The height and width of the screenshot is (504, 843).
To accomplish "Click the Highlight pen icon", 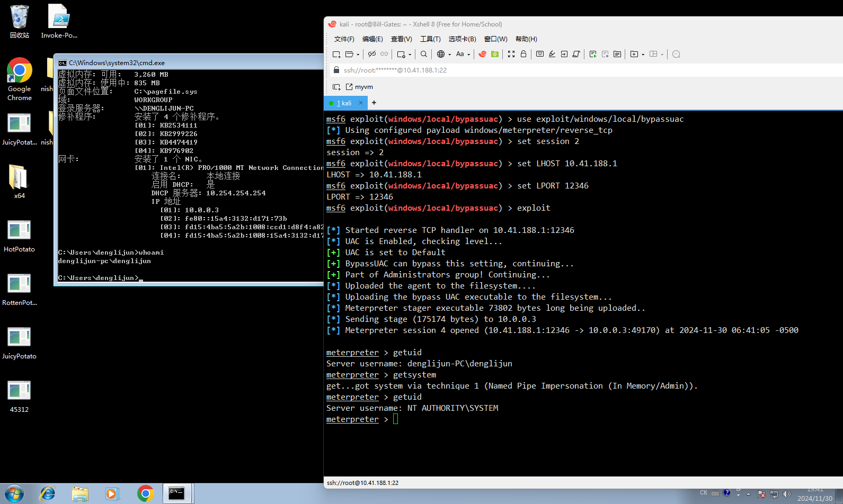I will (x=552, y=54).
